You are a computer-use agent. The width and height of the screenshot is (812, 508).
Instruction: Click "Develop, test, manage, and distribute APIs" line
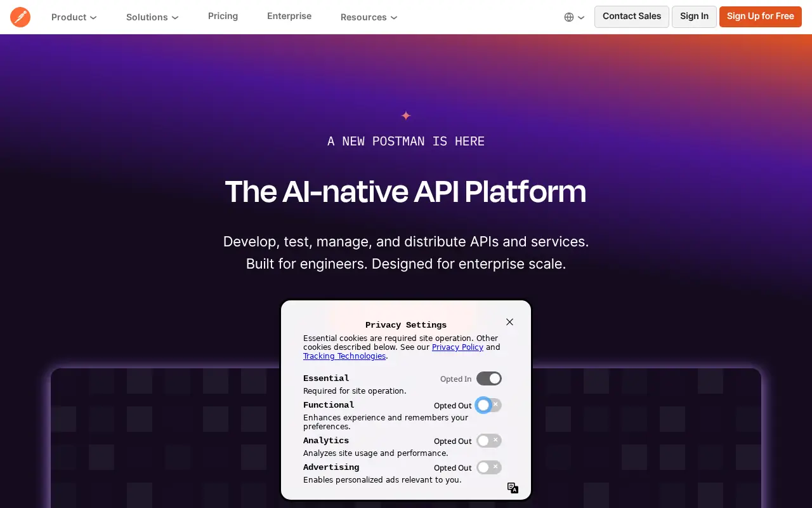pyautogui.click(x=406, y=242)
